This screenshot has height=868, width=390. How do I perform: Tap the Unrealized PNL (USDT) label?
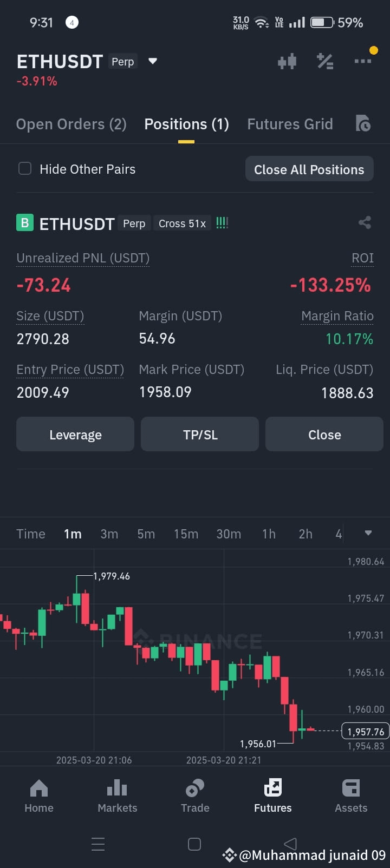coord(83,258)
